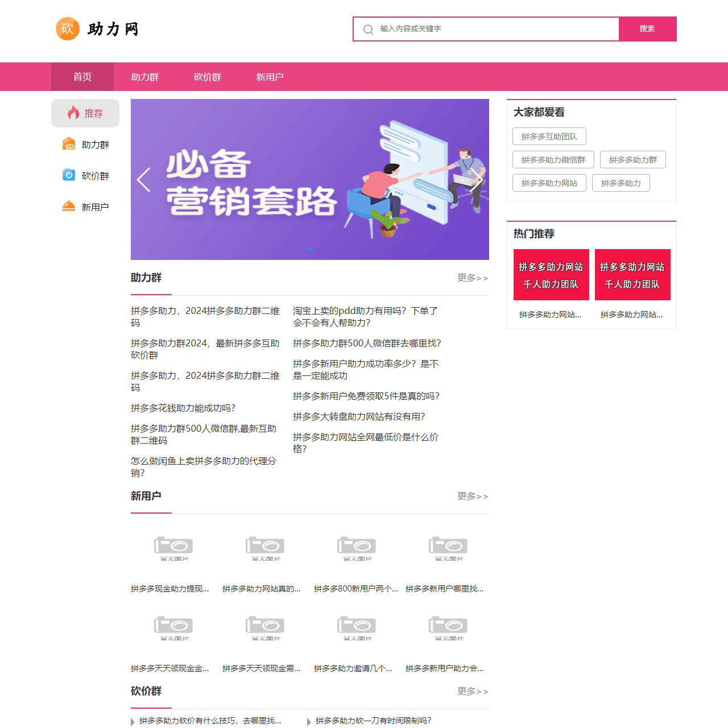Select the 助力群 navigation menu item
Screen dimensions: 728x728
click(x=145, y=77)
